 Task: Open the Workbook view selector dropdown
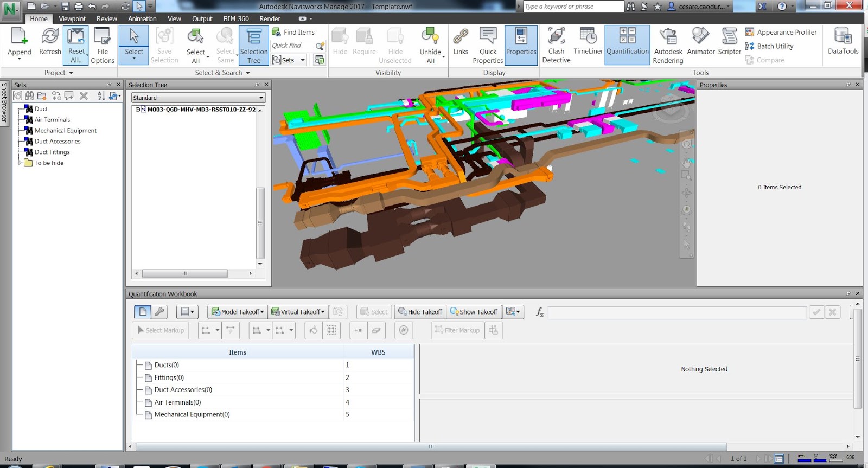187,312
